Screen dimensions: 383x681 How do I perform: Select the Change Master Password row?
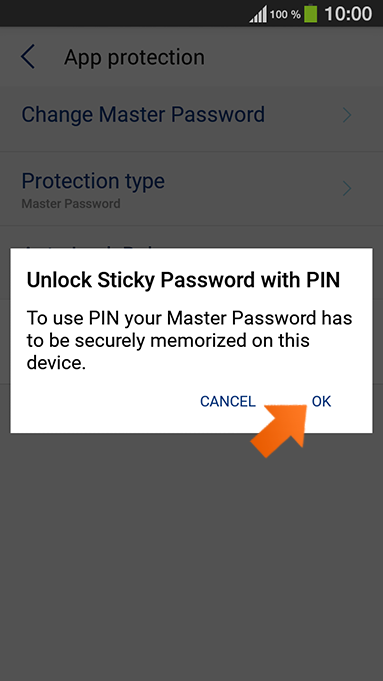[x=192, y=115]
